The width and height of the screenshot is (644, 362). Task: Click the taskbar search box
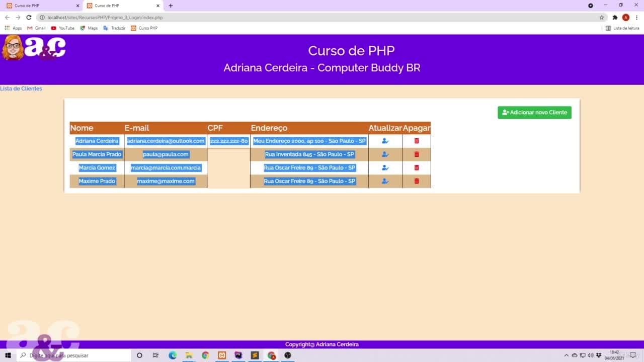(74, 355)
